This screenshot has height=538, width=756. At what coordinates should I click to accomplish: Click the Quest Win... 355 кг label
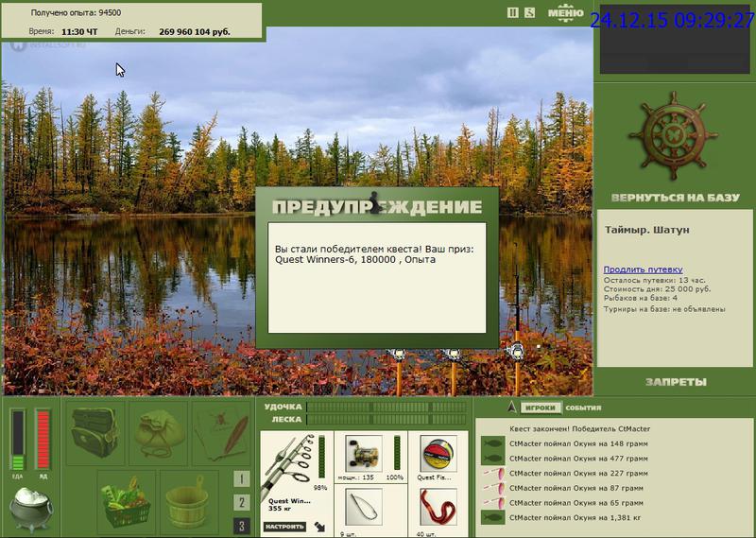pyautogui.click(x=289, y=505)
